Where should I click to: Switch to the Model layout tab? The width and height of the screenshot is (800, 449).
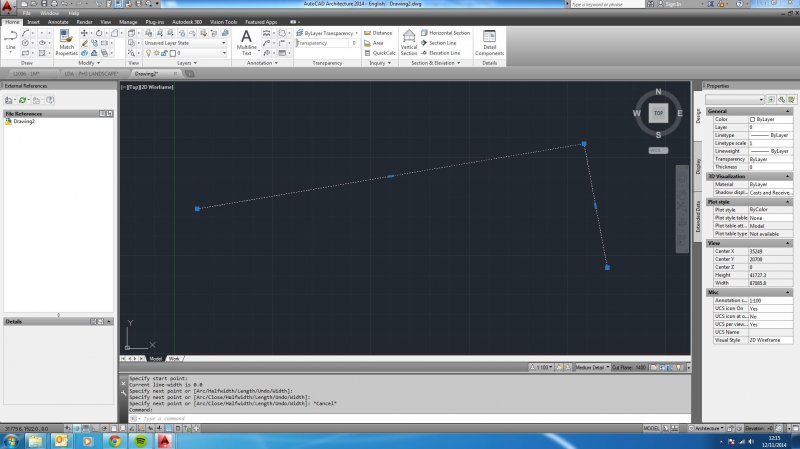156,359
